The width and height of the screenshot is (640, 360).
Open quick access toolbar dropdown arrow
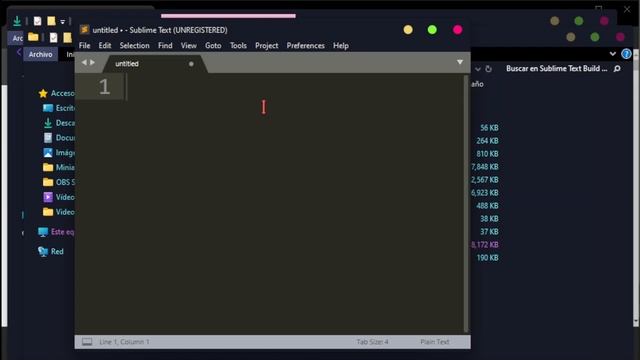coord(63,22)
